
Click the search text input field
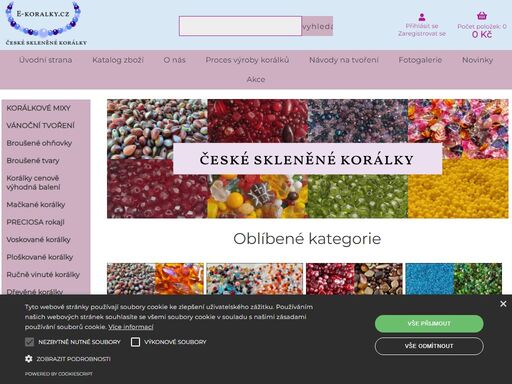(x=240, y=26)
